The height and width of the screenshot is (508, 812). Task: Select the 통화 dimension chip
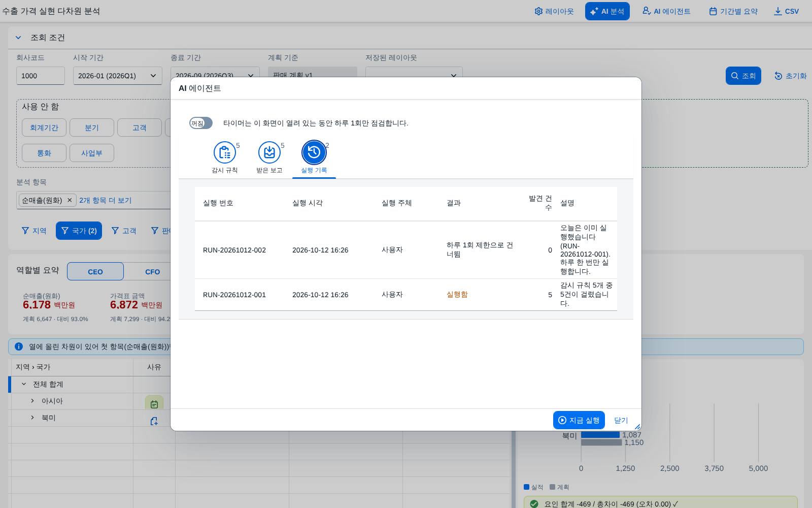(x=44, y=153)
